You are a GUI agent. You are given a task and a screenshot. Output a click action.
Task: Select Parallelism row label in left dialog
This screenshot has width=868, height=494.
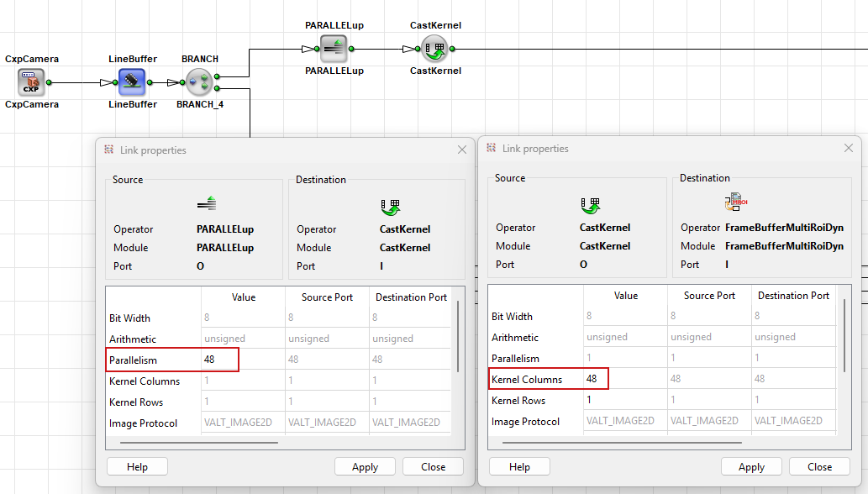tap(133, 360)
